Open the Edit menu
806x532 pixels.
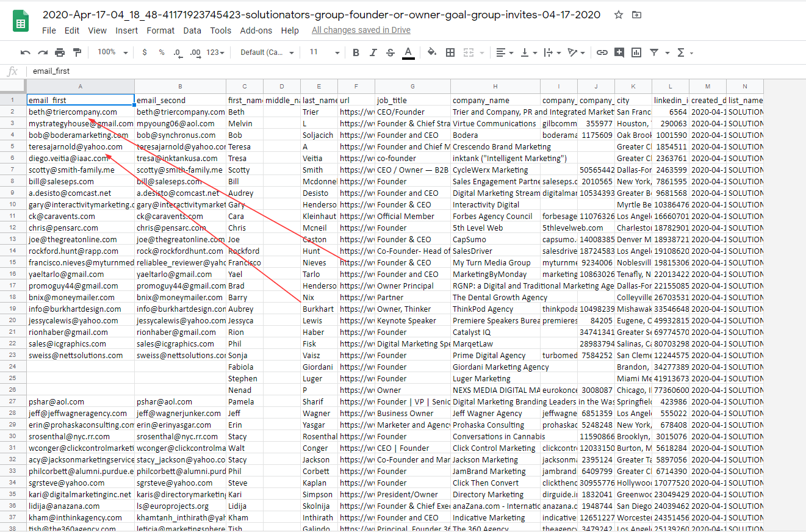(72, 31)
